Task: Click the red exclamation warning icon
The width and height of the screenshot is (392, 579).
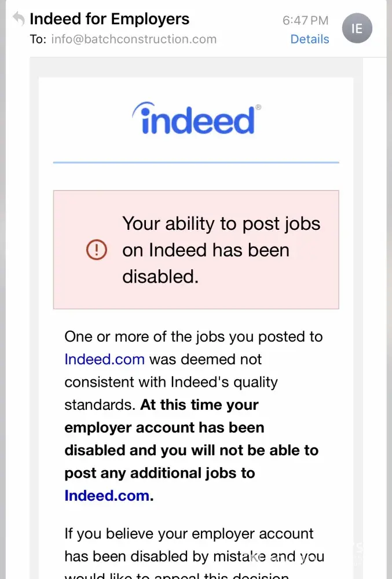Action: (96, 250)
